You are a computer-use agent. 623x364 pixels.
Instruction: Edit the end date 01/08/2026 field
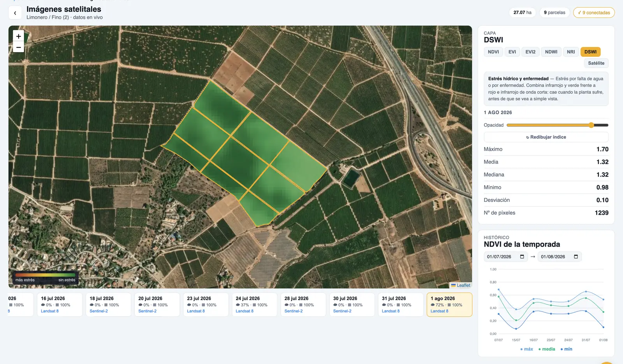tap(560, 257)
